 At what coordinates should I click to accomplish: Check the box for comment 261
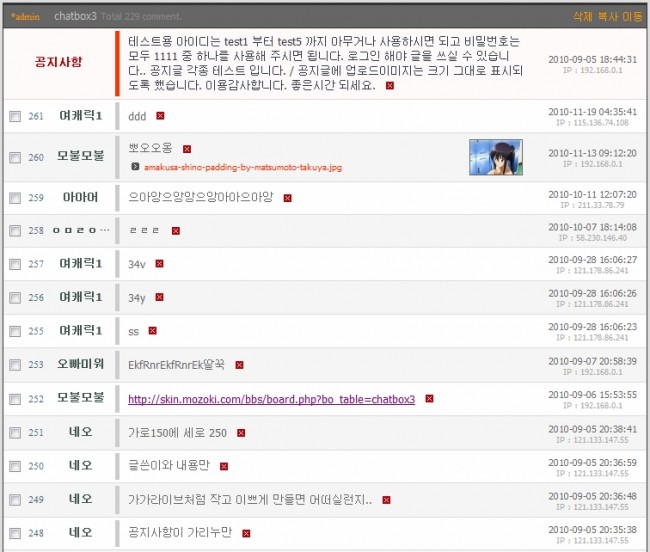click(x=15, y=116)
